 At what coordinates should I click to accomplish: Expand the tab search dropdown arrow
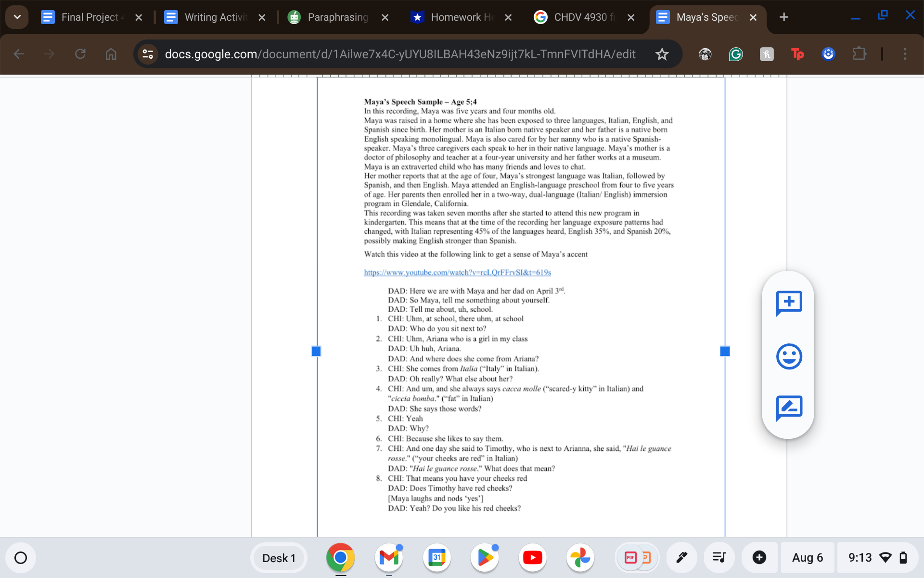tap(17, 17)
